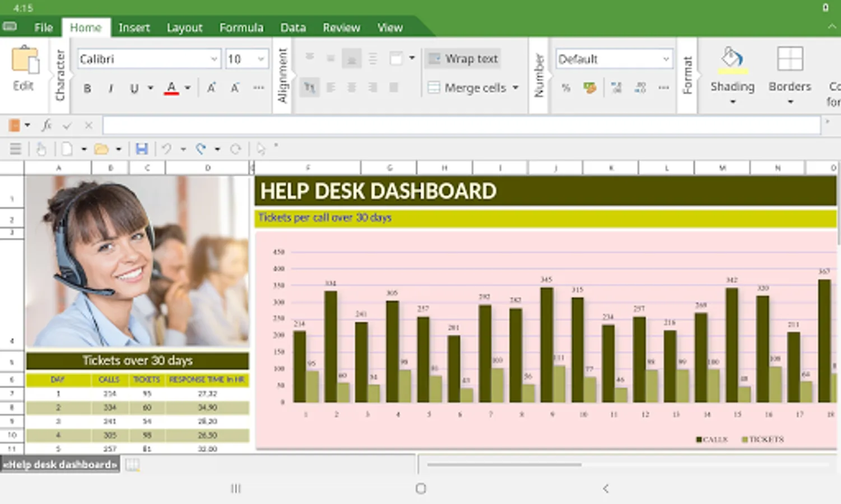Open the Formula ribbon tab
Screen dimensions: 841x504
pos(241,27)
